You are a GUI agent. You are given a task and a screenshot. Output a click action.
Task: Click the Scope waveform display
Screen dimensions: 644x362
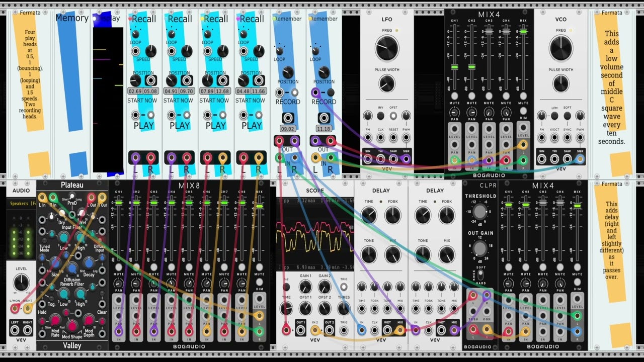coord(314,235)
